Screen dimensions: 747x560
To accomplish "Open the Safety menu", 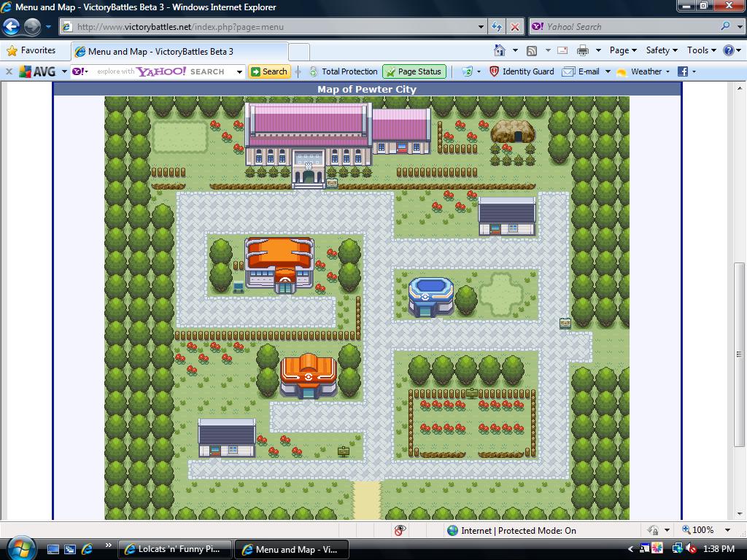I will (662, 50).
